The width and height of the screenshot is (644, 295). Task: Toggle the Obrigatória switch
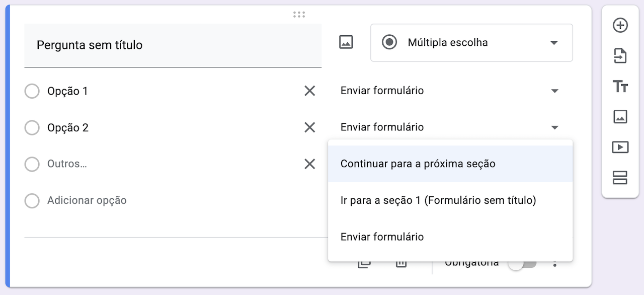[x=522, y=263]
